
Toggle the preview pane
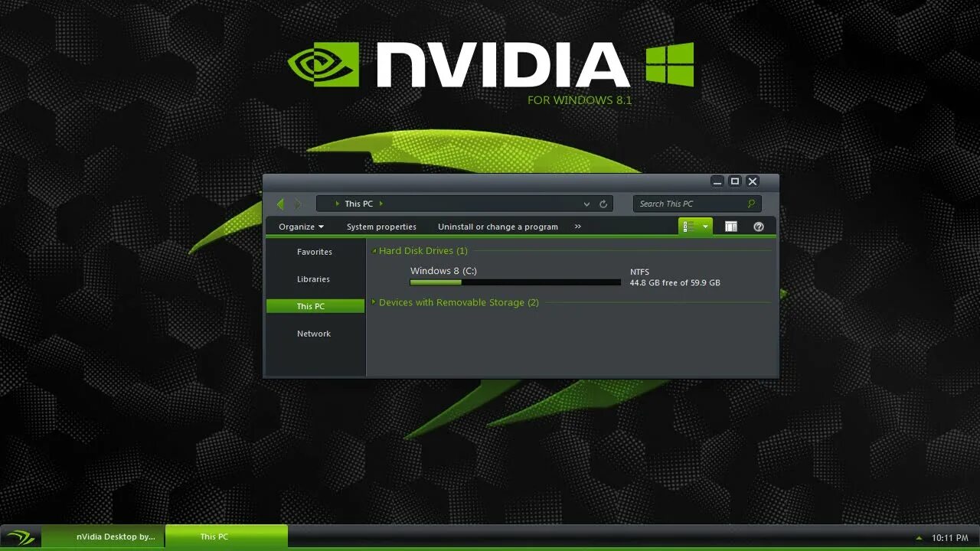click(731, 227)
